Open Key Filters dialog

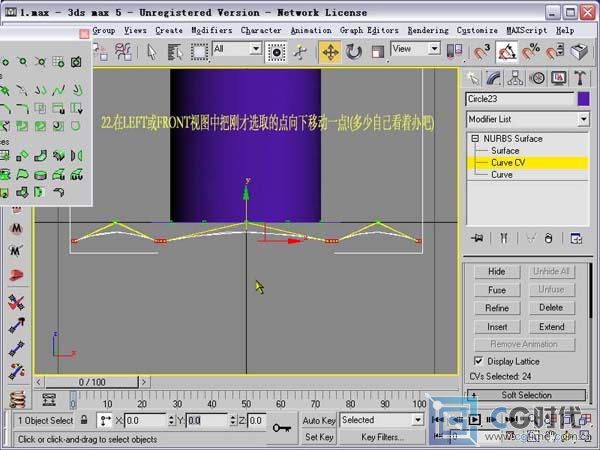[382, 437]
